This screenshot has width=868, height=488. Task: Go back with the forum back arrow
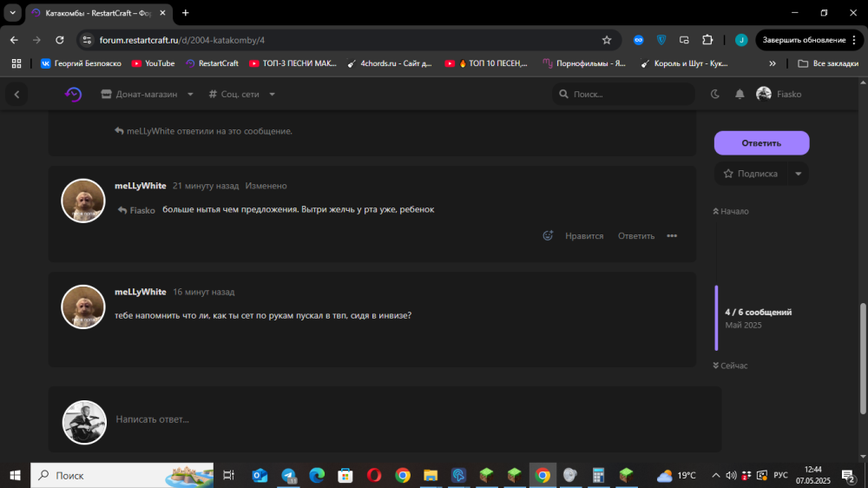coord(16,95)
